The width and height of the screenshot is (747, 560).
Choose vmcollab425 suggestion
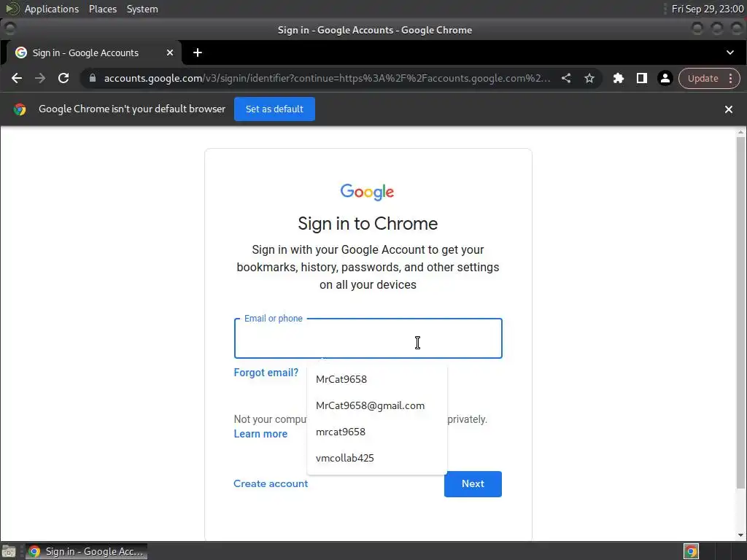(x=377, y=458)
